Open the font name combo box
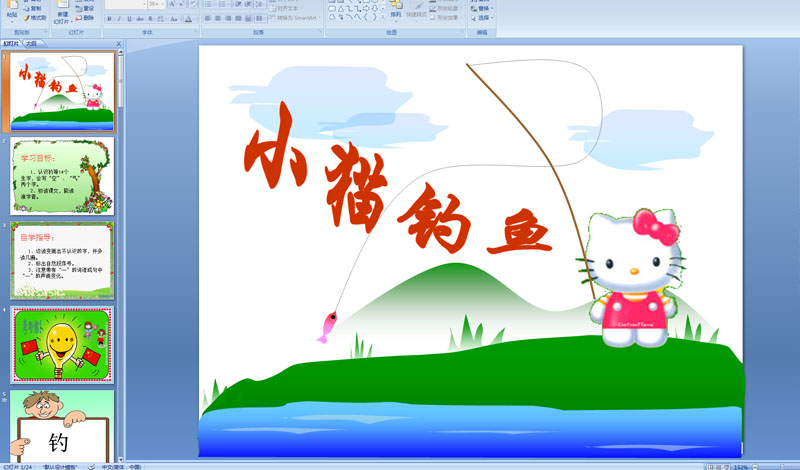 (x=126, y=4)
